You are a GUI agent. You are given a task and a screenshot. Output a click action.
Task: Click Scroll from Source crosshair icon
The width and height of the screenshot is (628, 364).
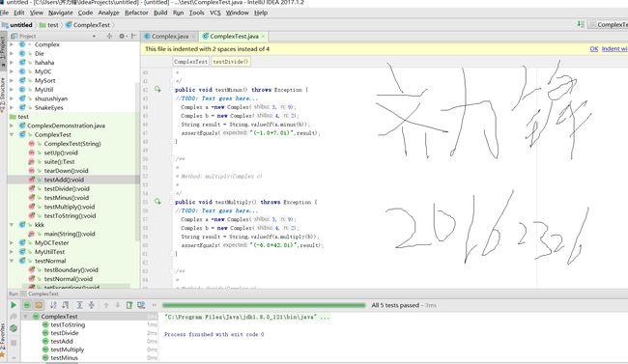[109, 36]
